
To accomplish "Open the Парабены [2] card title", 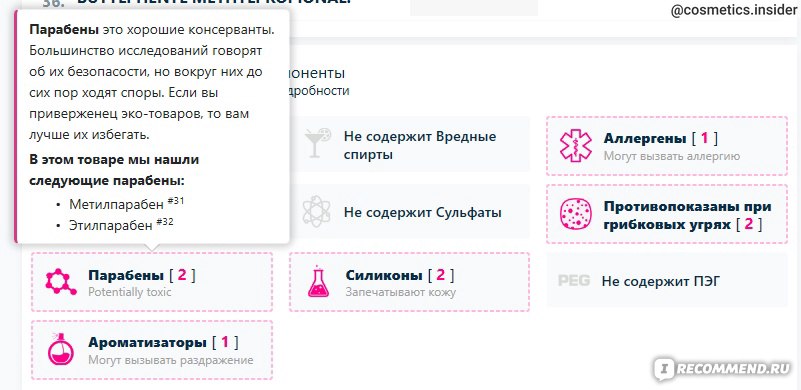I will click(142, 276).
